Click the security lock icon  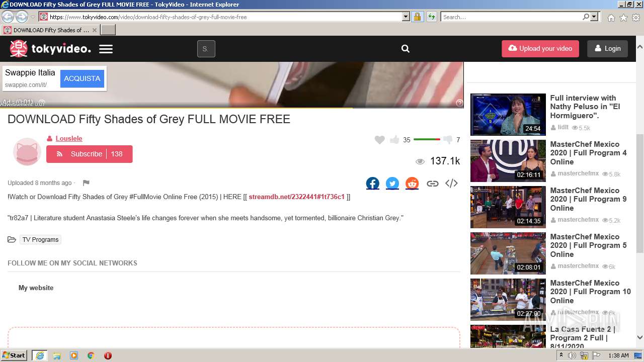[x=417, y=17]
